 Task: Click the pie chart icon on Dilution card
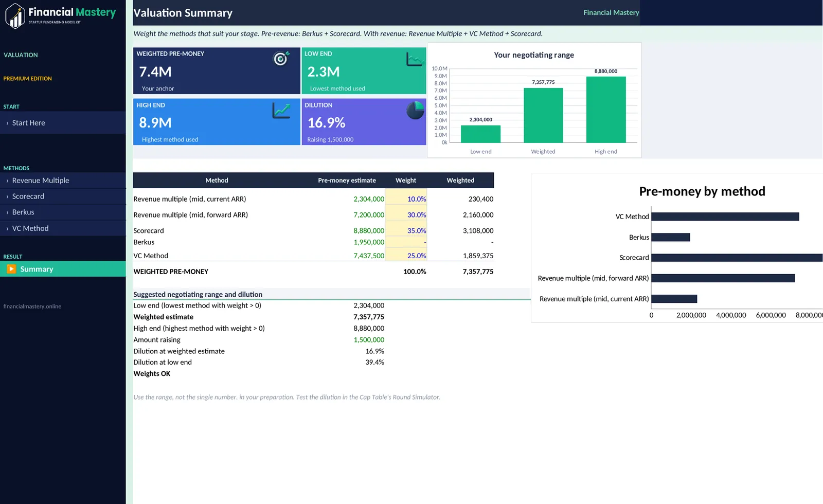click(x=415, y=110)
